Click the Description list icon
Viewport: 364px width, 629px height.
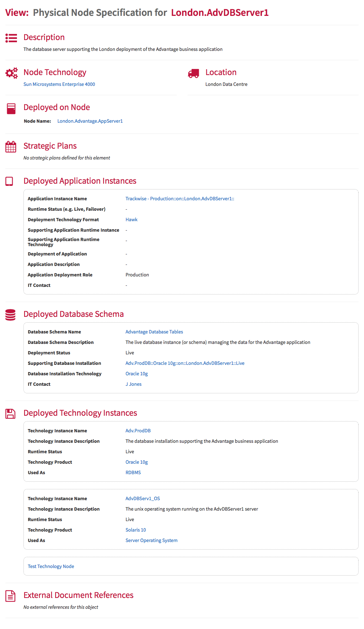point(11,38)
